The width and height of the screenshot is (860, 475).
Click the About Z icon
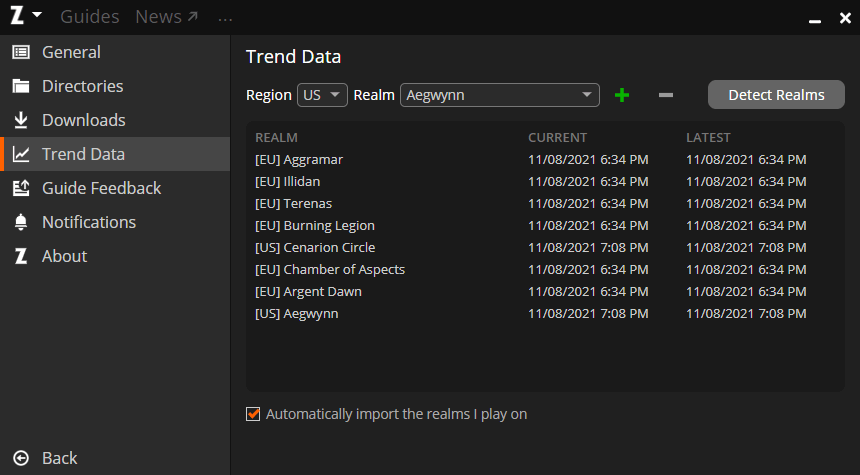(21, 256)
